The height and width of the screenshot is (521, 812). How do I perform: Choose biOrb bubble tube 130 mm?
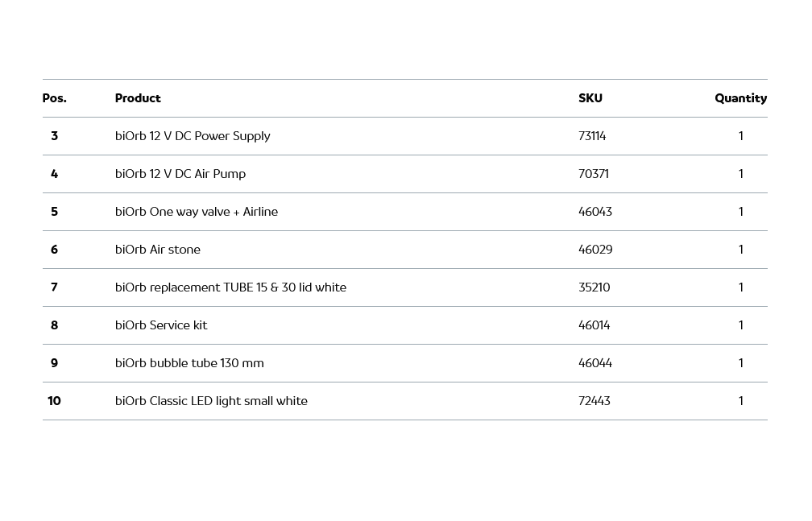tap(189, 363)
